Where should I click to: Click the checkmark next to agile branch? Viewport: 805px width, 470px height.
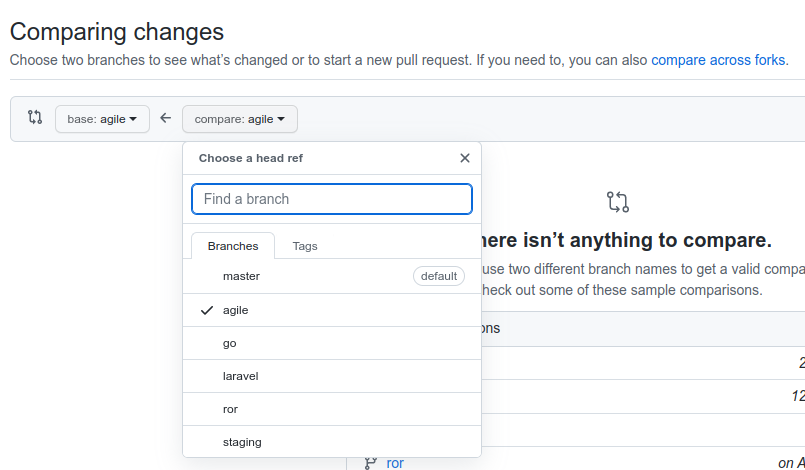coord(207,310)
